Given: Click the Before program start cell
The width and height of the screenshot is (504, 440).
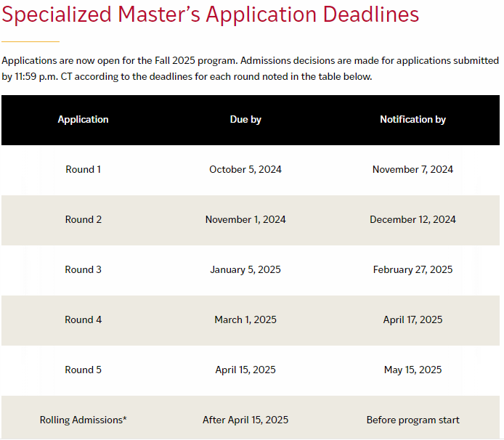Looking at the screenshot, I should [x=412, y=420].
